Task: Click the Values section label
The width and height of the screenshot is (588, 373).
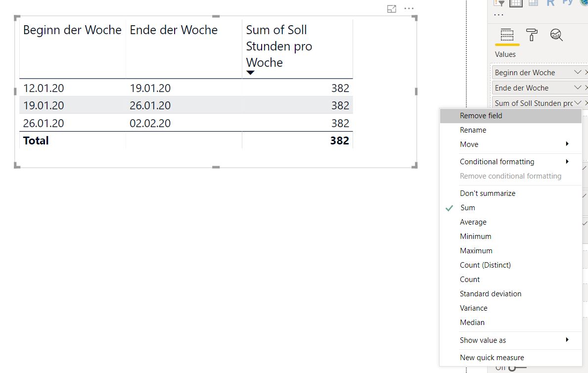Action: (x=505, y=54)
